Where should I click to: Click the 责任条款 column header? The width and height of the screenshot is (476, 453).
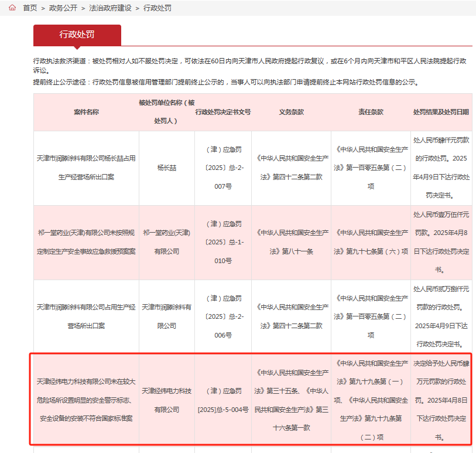(x=371, y=112)
